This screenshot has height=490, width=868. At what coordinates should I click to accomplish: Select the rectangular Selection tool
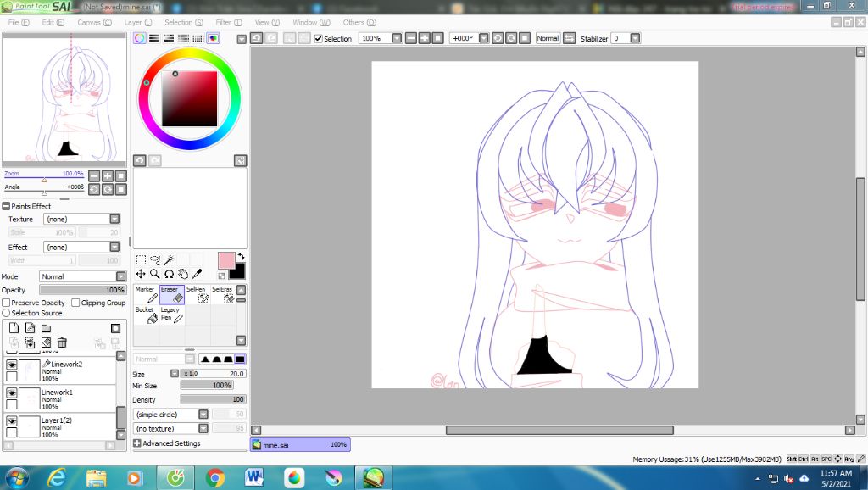(141, 259)
